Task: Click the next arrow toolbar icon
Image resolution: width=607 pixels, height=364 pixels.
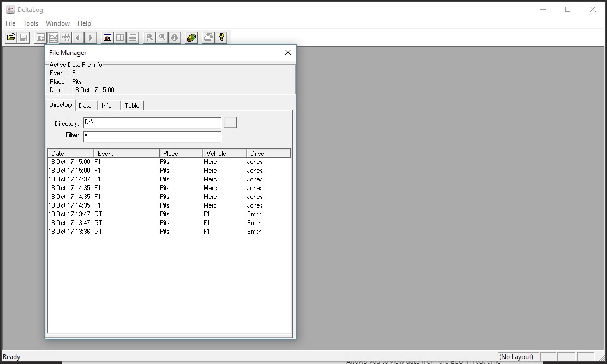Action: tap(91, 38)
